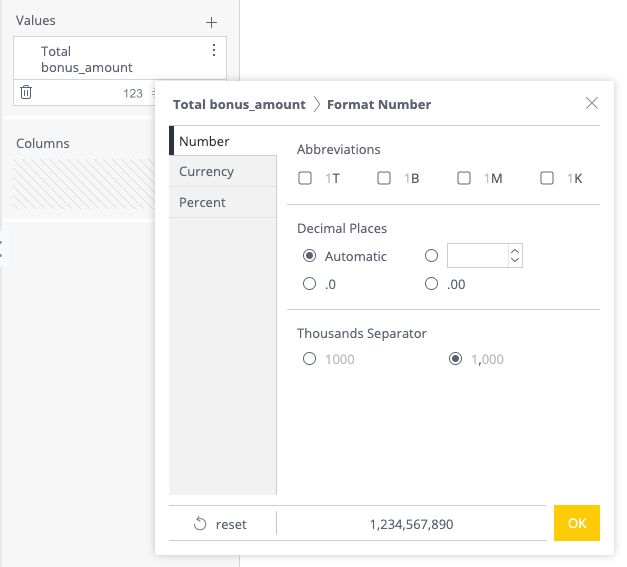Click the reset button
The width and height of the screenshot is (627, 567).
click(222, 524)
